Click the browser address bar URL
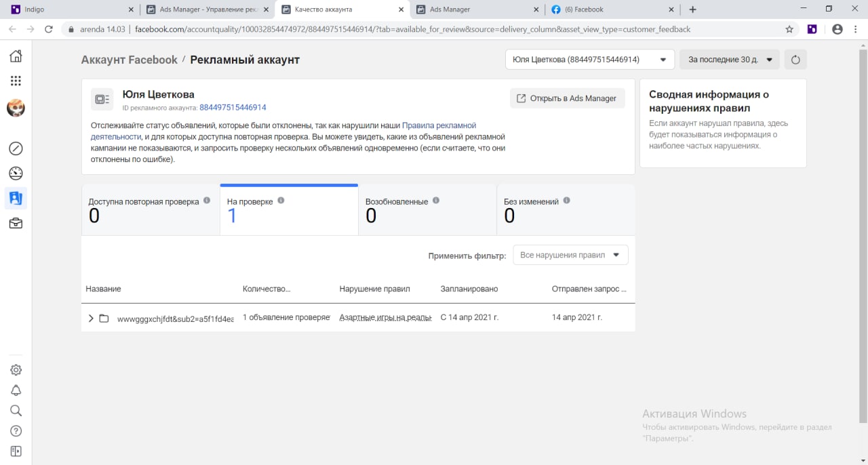Viewport: 868px width, 465px height. (412, 29)
